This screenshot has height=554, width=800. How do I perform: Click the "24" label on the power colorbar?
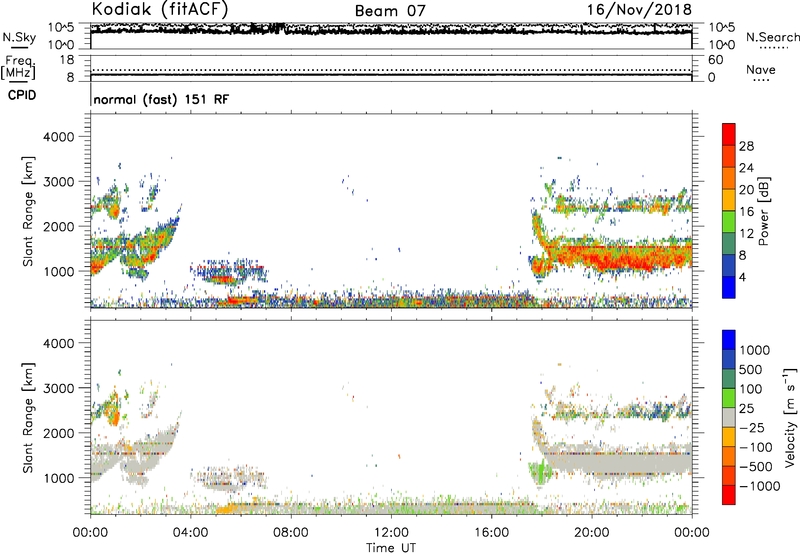click(x=746, y=168)
